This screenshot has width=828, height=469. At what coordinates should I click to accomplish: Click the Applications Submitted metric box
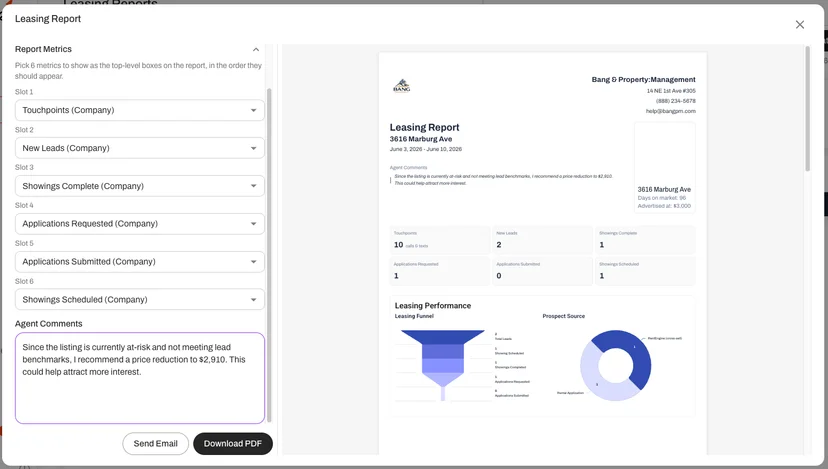(542, 271)
